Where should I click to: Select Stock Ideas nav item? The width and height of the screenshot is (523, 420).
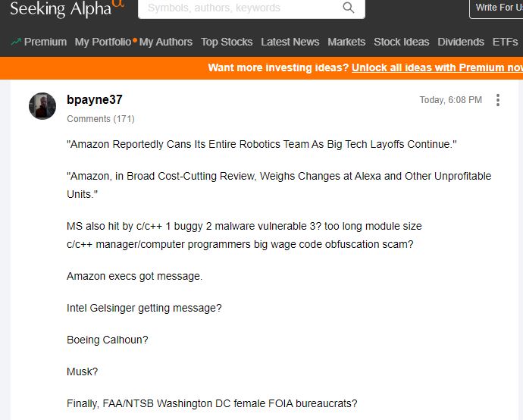(401, 42)
